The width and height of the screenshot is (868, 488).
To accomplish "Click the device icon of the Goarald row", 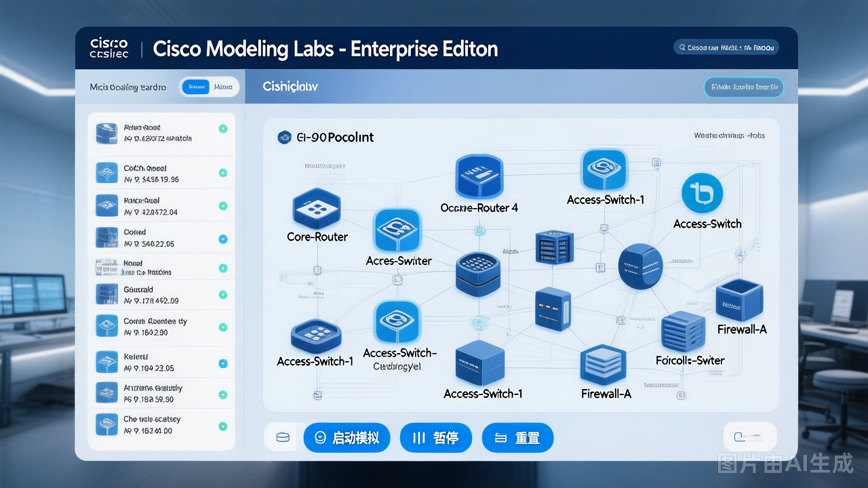I will (108, 294).
